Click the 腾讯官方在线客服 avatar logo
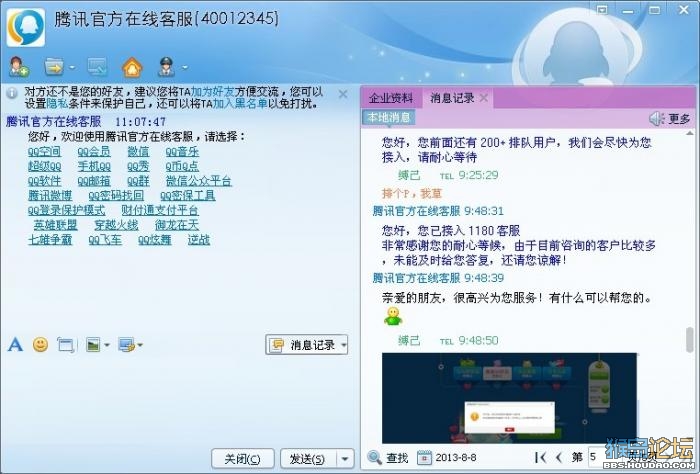The height and width of the screenshot is (474, 700). (26, 27)
